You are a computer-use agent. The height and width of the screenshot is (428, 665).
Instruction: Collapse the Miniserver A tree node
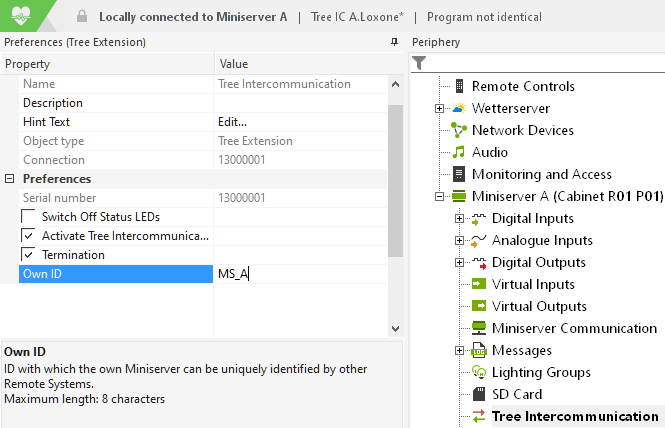[x=439, y=196]
